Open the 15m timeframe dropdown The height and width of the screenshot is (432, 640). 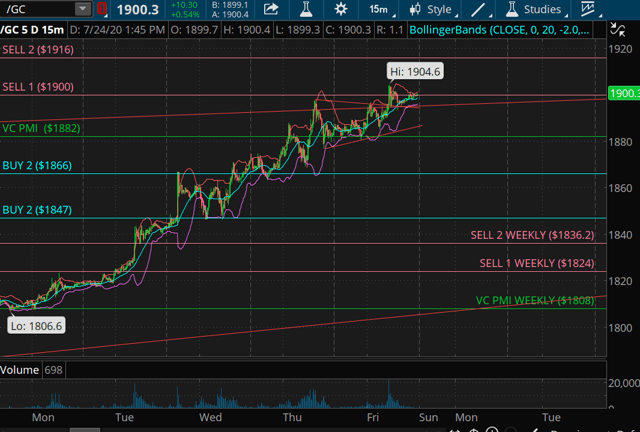coord(380,9)
